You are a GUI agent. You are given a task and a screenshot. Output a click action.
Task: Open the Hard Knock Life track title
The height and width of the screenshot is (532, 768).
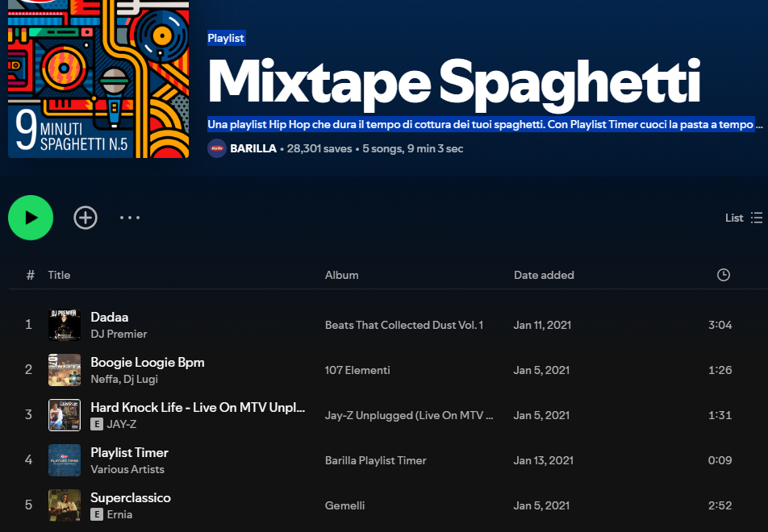coord(198,407)
